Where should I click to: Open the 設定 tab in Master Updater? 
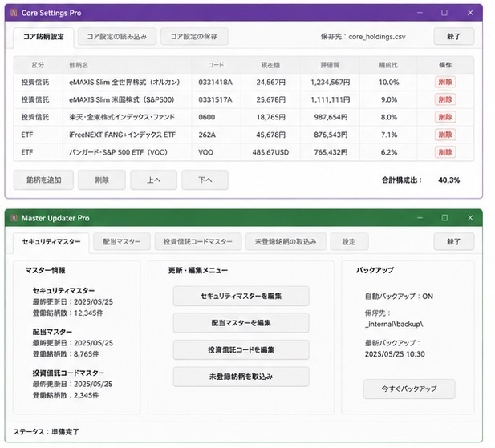pyautogui.click(x=349, y=242)
